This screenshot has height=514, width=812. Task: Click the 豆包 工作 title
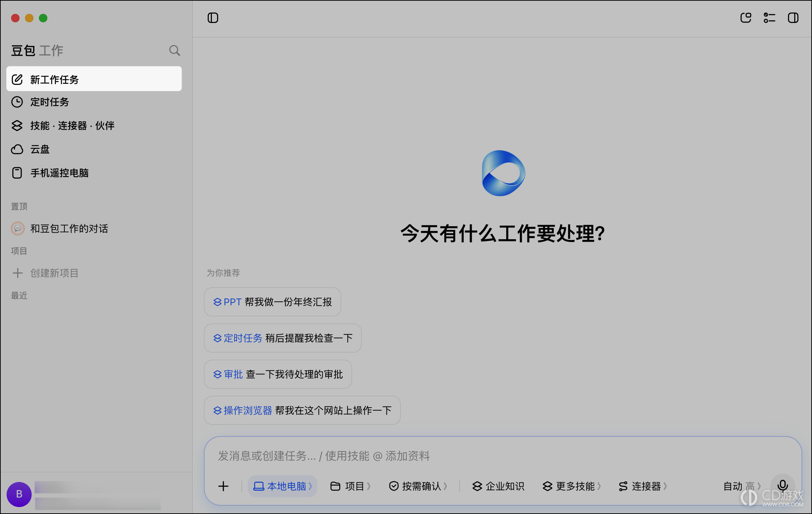37,51
